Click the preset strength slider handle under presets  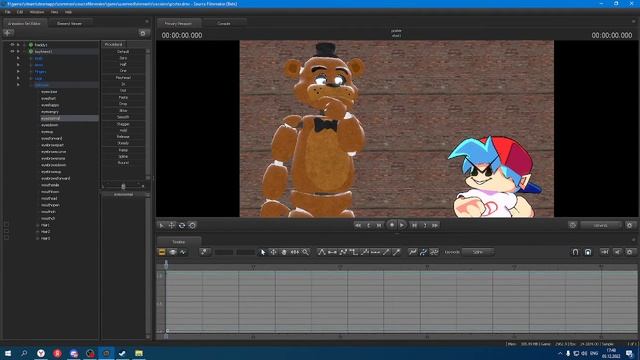point(123,186)
